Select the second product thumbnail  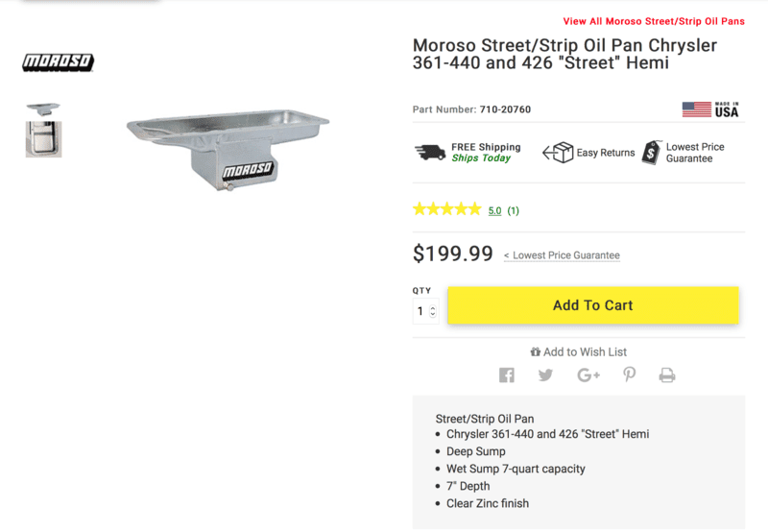point(43,139)
